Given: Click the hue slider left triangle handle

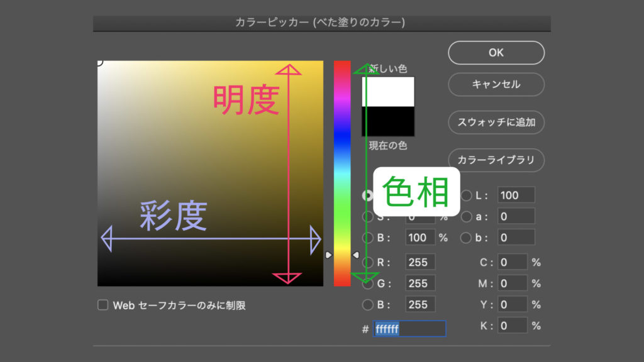Looking at the screenshot, I should pos(328,255).
